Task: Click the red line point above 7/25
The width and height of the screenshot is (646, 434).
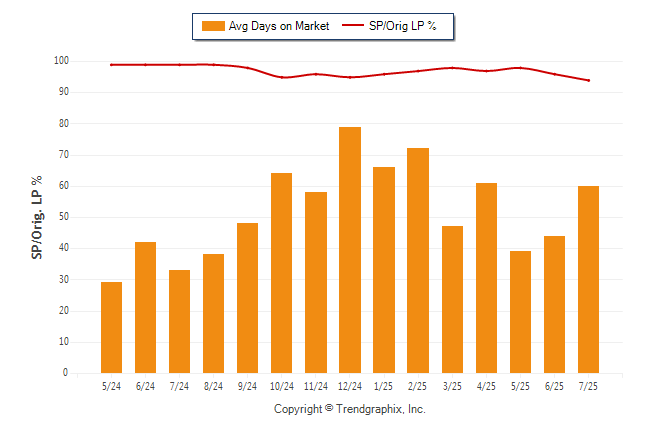Action: click(588, 80)
